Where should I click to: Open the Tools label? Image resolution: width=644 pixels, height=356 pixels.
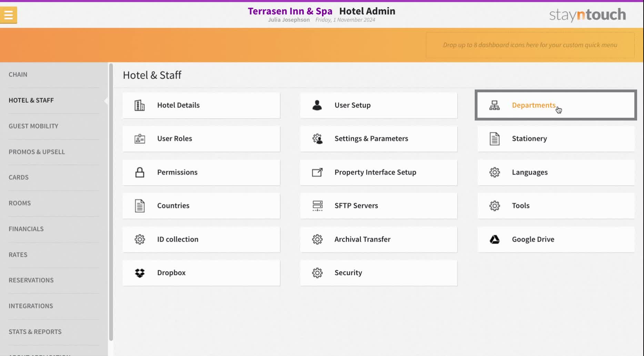coord(521,206)
